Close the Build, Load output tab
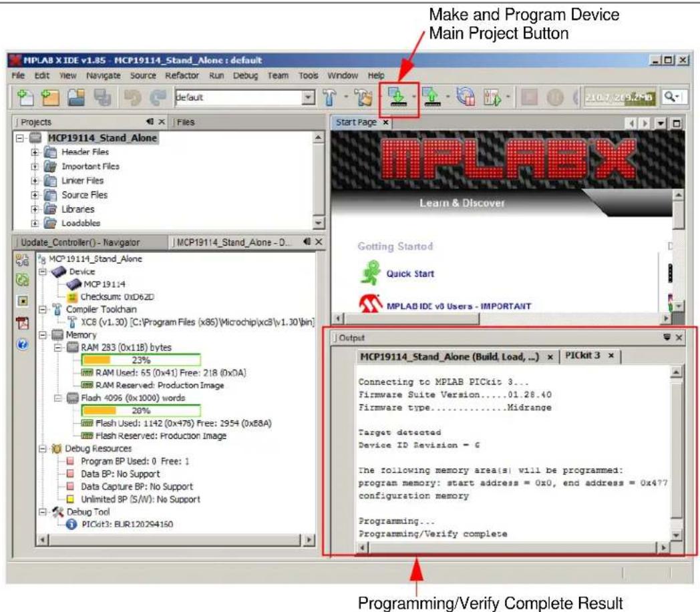The height and width of the screenshot is (612, 700). point(550,357)
